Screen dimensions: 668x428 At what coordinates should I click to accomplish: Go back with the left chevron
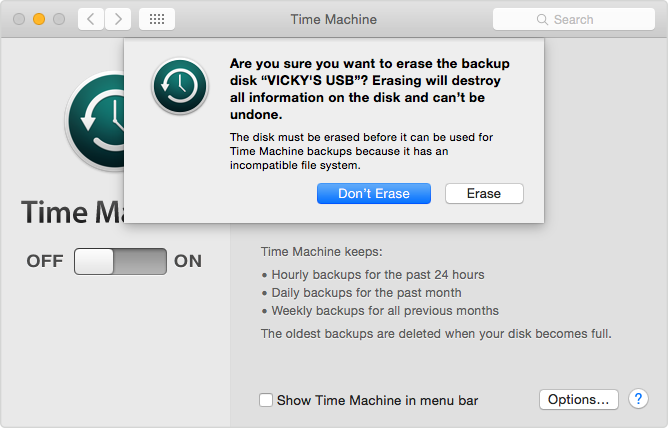click(x=91, y=19)
